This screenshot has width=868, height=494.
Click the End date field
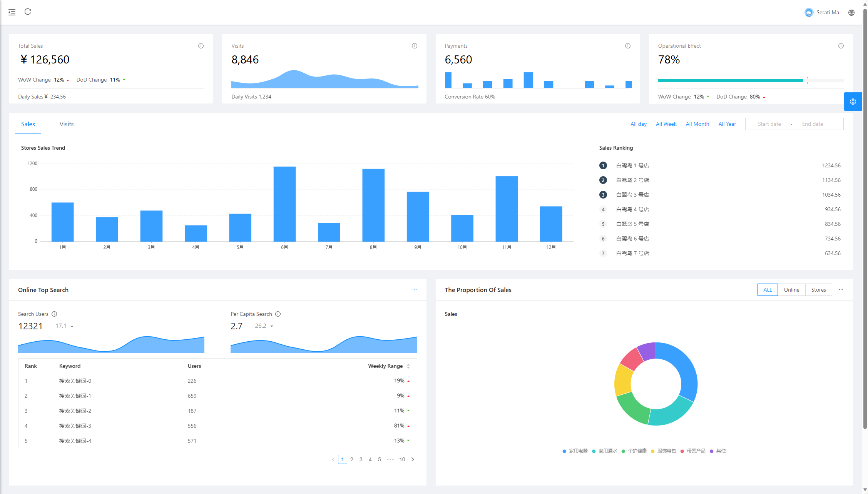(813, 124)
